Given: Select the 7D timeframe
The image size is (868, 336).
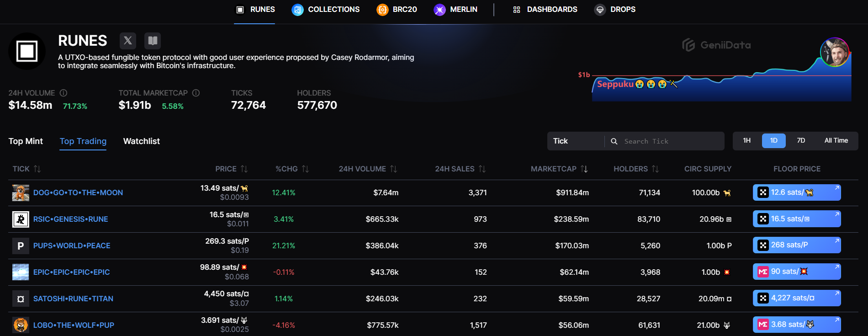Looking at the screenshot, I should click(801, 141).
